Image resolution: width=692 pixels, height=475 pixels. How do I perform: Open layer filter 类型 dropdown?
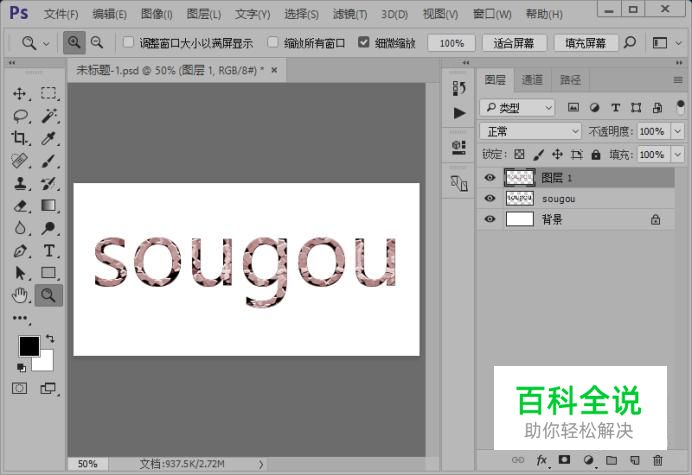point(517,107)
